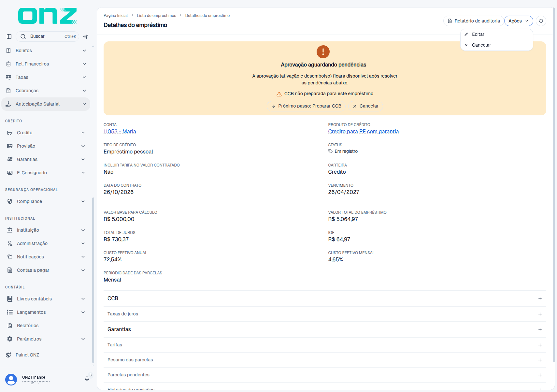
Task: Expand Provisão sidebar menu
Action: coord(46,146)
